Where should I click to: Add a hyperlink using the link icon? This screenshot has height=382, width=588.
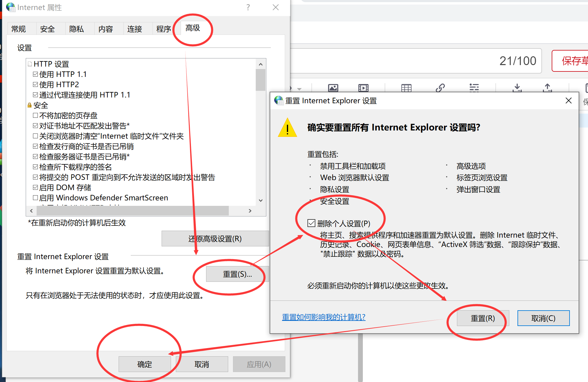[441, 88]
